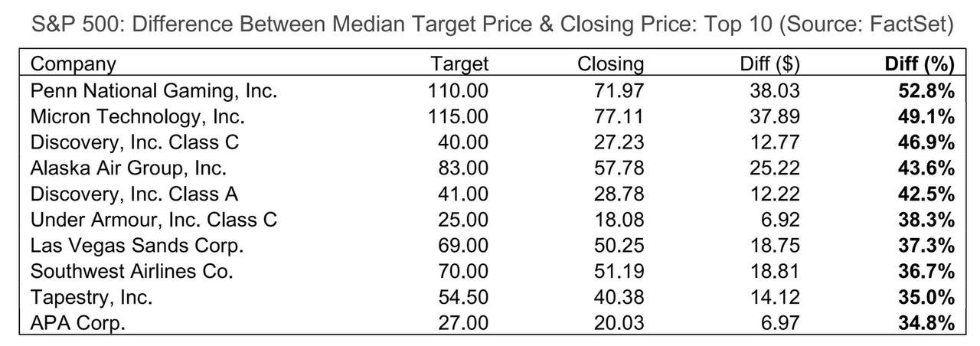
Task: Click Discovery, Inc. Class C cell
Action: tap(135, 142)
